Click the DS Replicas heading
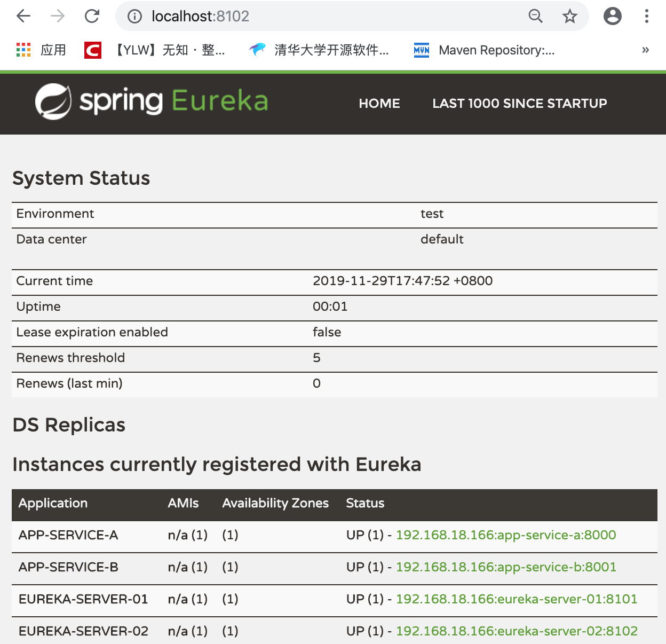 (x=69, y=425)
